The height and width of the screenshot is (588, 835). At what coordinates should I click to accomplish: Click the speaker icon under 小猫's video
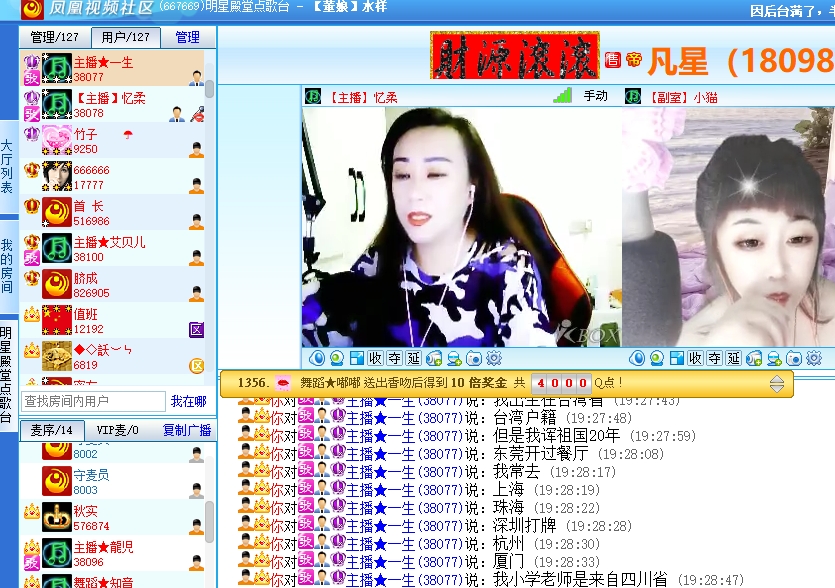pos(637,358)
